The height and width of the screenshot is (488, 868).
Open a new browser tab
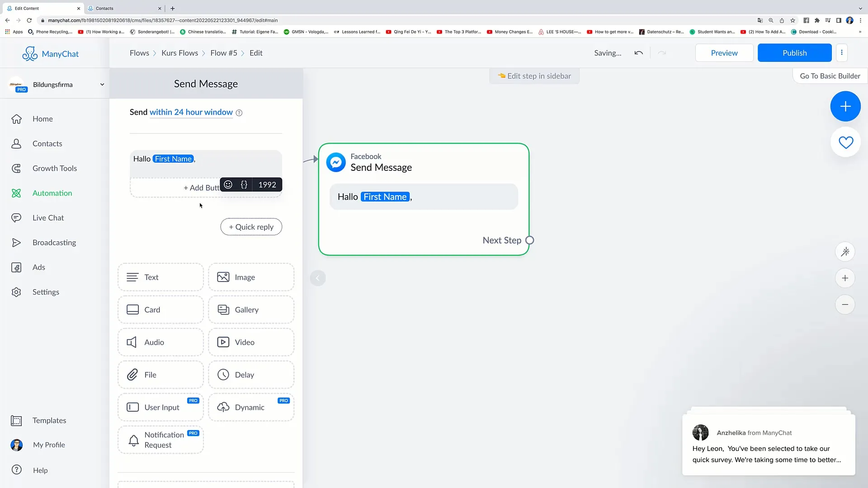tap(173, 8)
